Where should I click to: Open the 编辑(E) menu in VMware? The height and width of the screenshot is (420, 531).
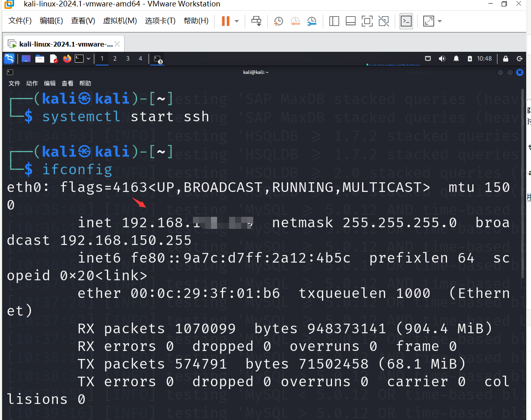pos(51,21)
